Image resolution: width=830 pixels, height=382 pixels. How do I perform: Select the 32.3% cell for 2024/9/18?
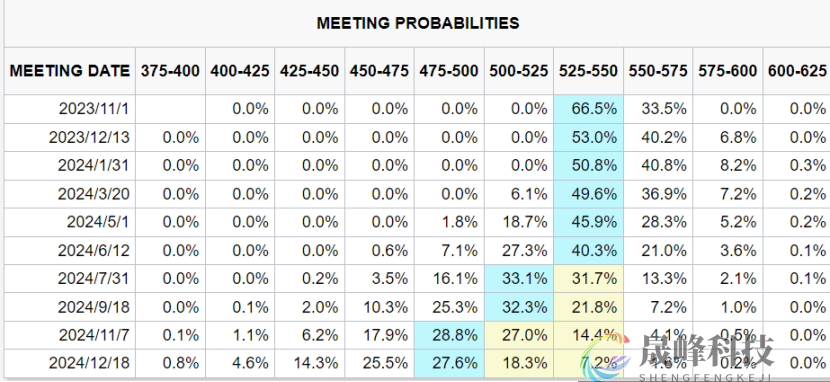(x=519, y=307)
